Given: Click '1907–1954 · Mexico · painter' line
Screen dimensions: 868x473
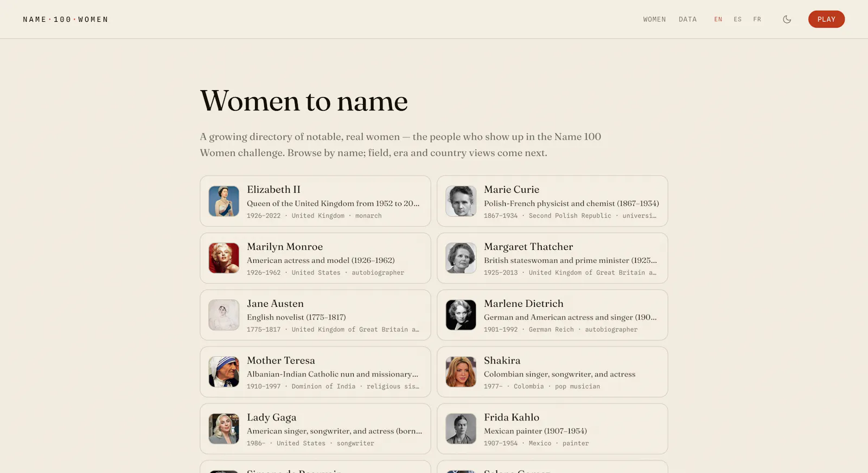Looking at the screenshot, I should 536,443.
